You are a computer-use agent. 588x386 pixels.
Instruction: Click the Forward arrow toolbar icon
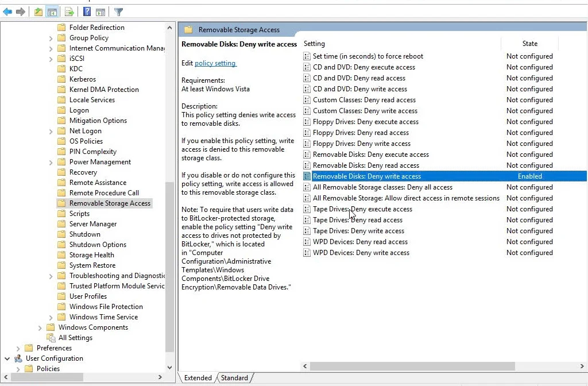pos(21,12)
